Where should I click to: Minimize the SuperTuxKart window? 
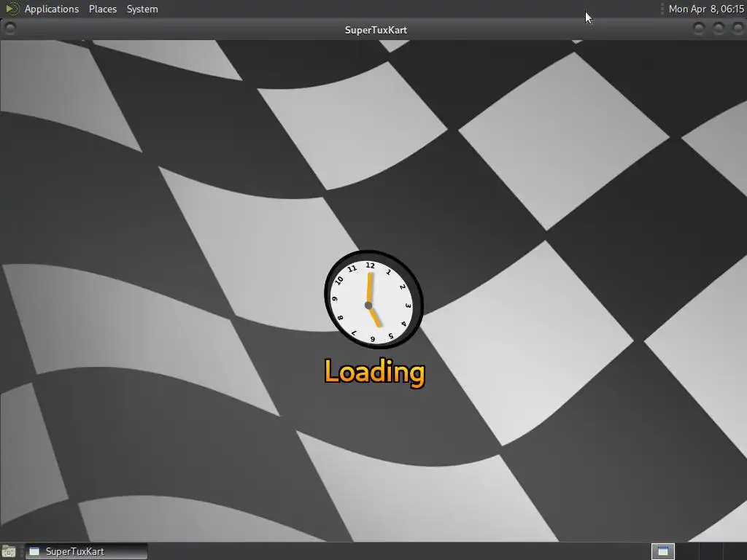699,28
